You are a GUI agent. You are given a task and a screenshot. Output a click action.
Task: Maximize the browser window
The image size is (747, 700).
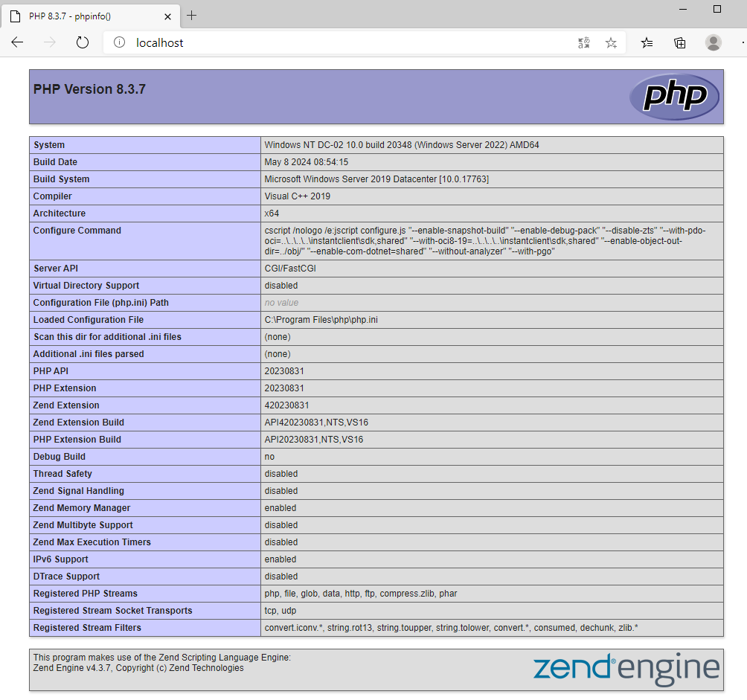[717, 10]
